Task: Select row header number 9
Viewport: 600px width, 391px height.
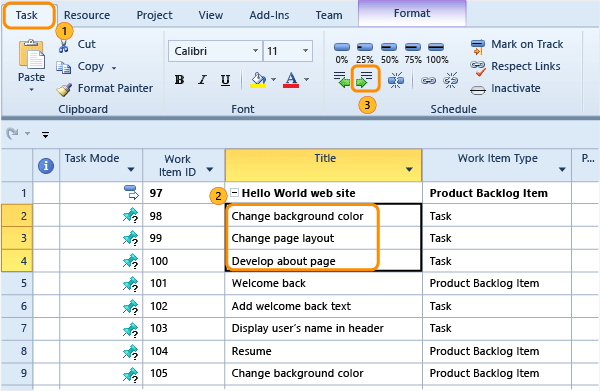Action: [x=17, y=373]
